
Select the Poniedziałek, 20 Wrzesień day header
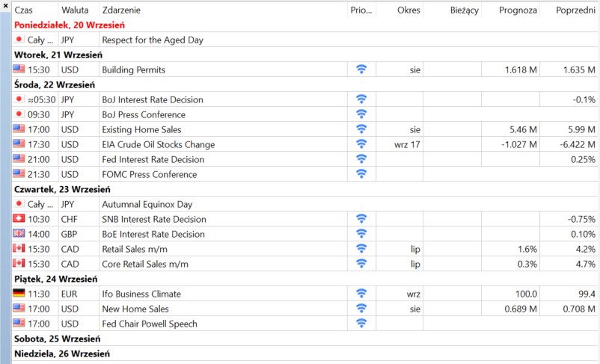(70, 25)
